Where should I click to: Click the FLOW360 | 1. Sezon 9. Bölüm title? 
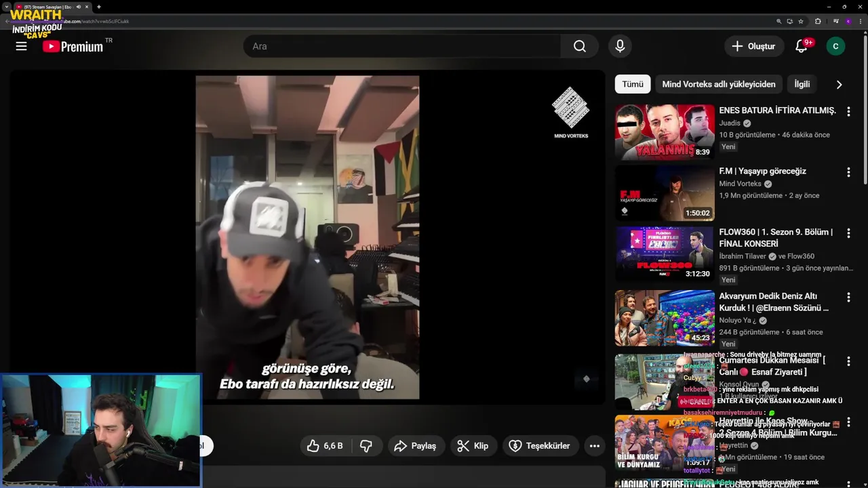point(776,237)
